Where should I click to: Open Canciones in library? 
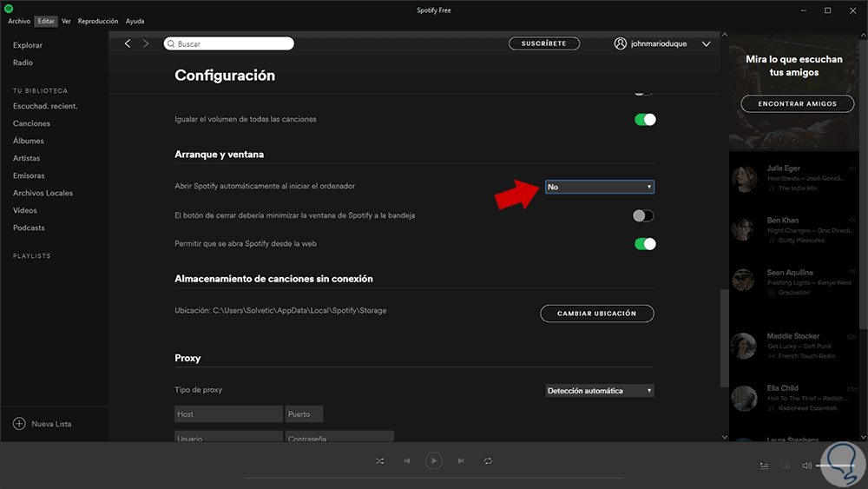point(31,123)
